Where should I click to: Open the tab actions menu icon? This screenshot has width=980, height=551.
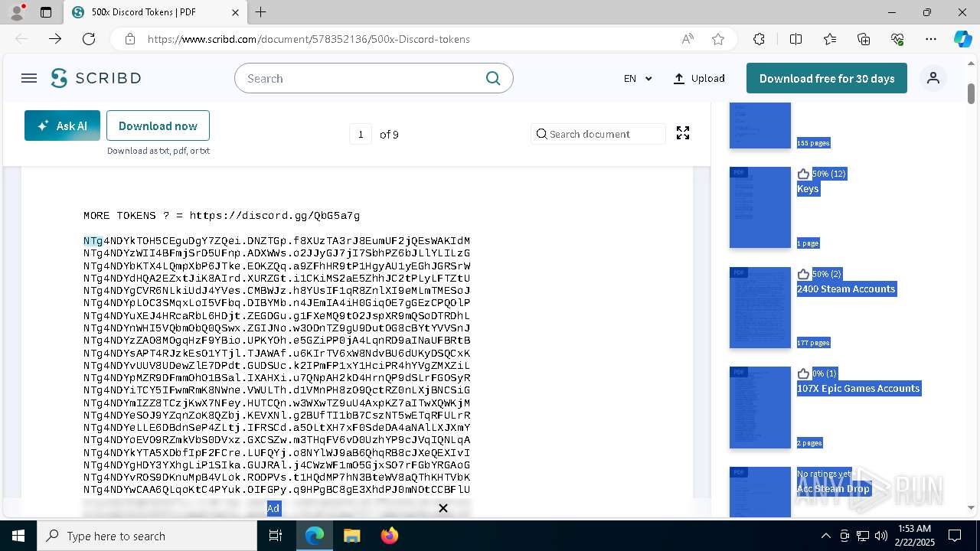46,12
